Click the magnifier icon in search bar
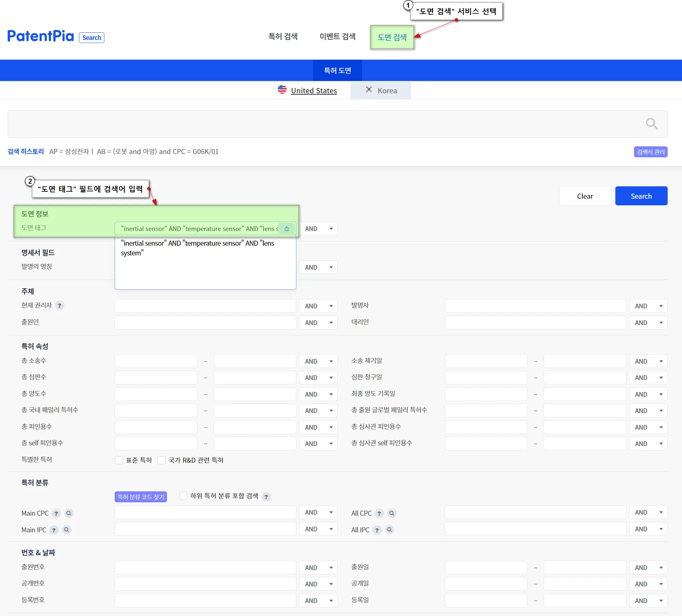Viewport: 682px width, 616px height. pyautogui.click(x=652, y=124)
